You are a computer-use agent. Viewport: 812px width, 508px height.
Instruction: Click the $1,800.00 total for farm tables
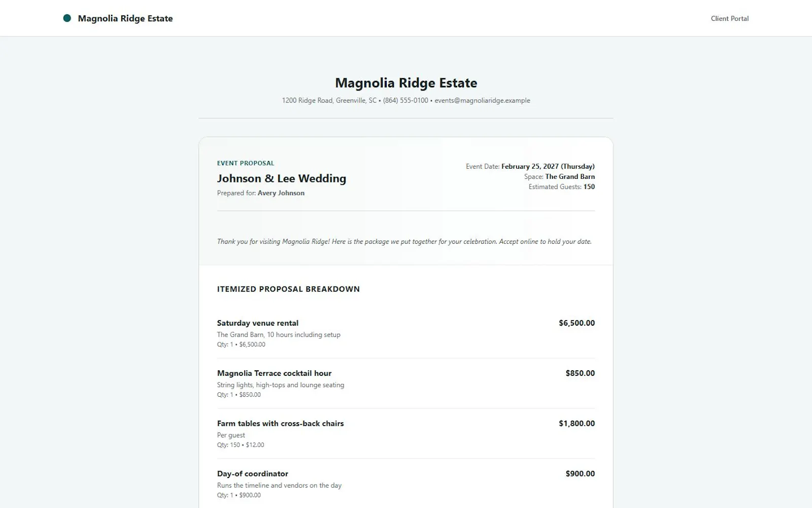coord(577,424)
